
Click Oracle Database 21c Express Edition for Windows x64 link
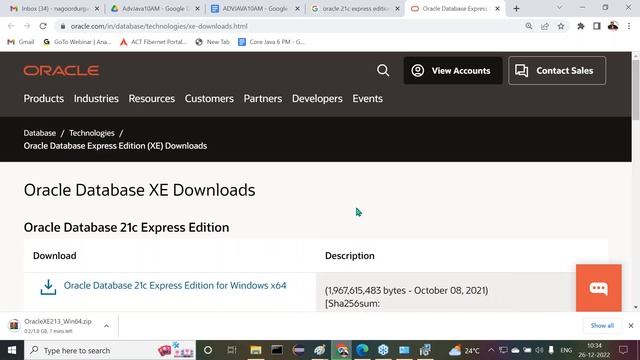click(175, 285)
